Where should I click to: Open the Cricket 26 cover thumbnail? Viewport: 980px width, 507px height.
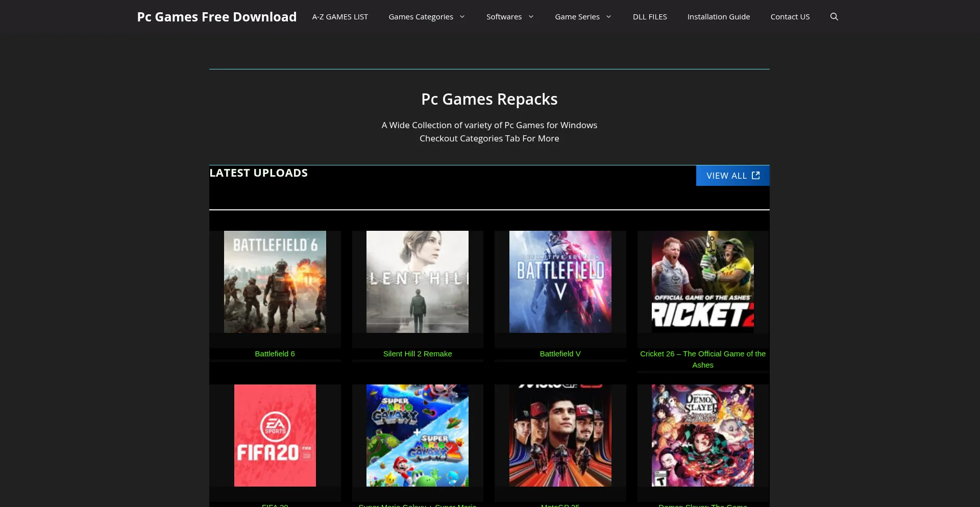click(702, 282)
